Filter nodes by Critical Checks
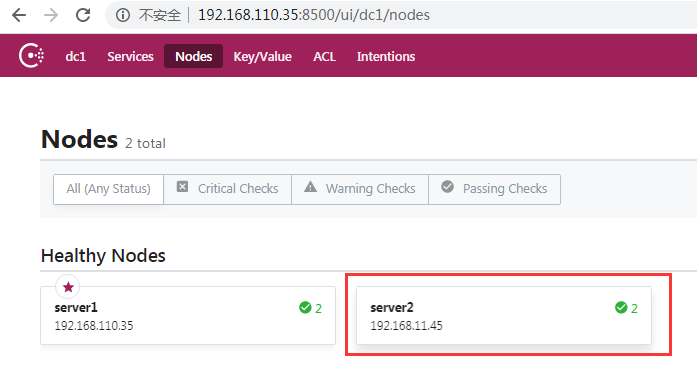 pyautogui.click(x=228, y=189)
